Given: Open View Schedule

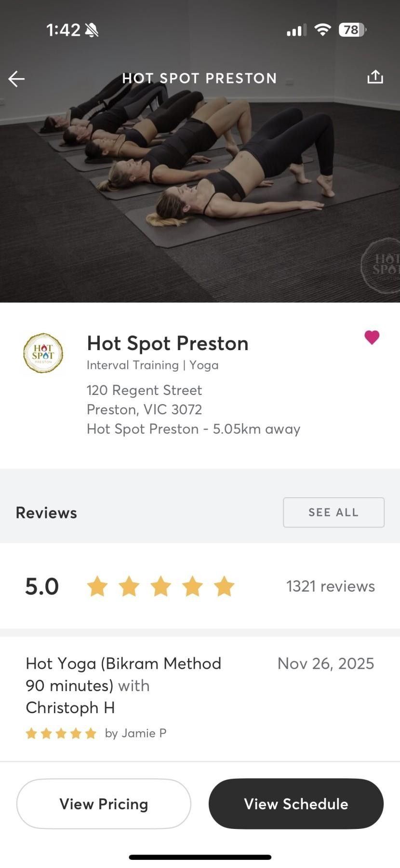Looking at the screenshot, I should pos(296,803).
